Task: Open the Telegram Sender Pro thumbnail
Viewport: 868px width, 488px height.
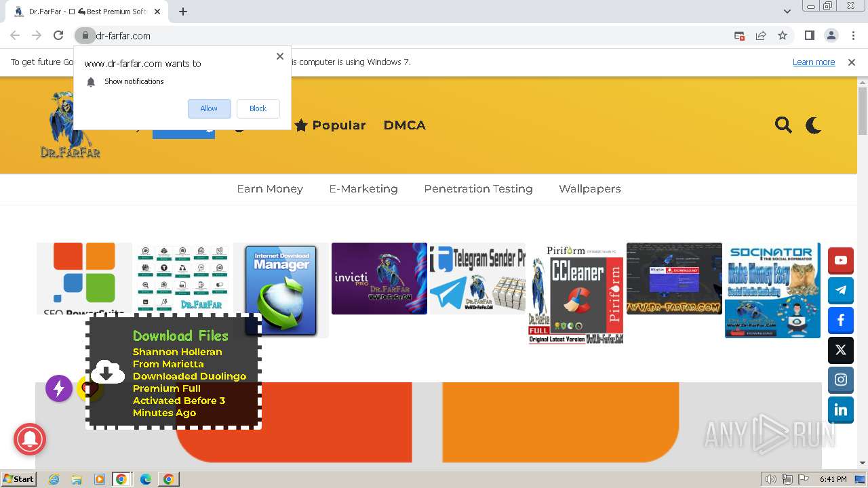Action: 477,279
